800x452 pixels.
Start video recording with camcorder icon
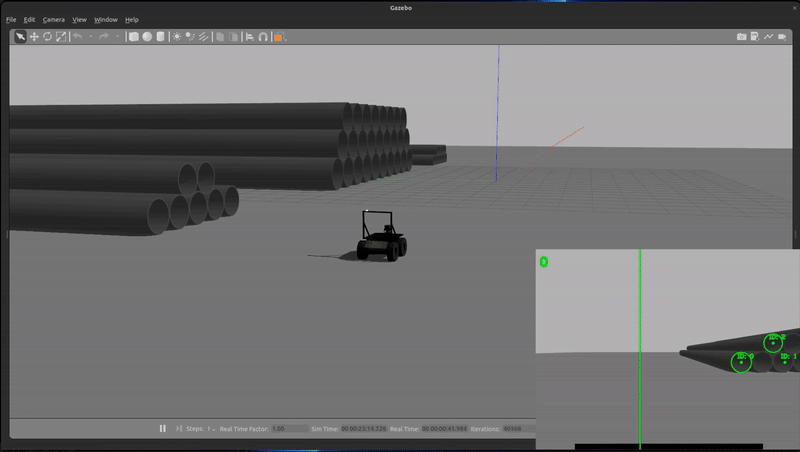782,37
